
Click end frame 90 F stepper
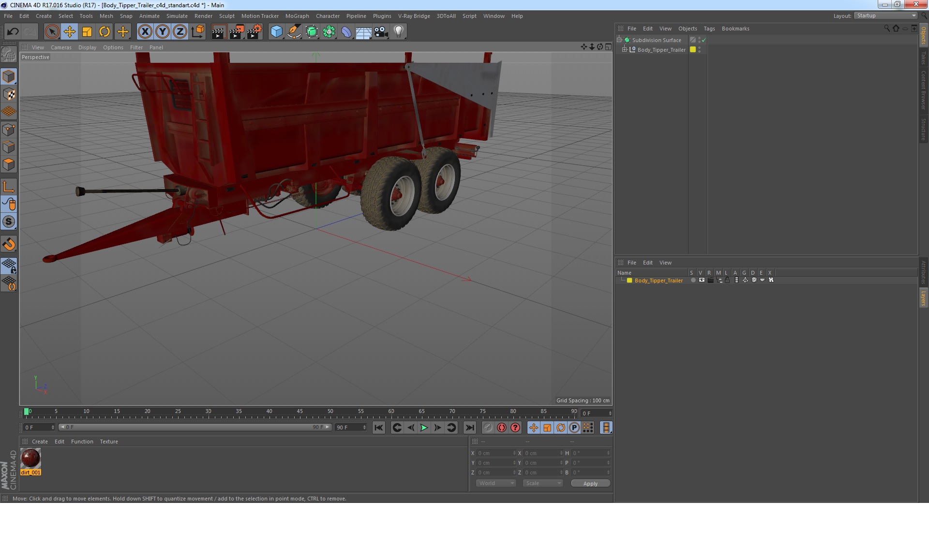[364, 427]
